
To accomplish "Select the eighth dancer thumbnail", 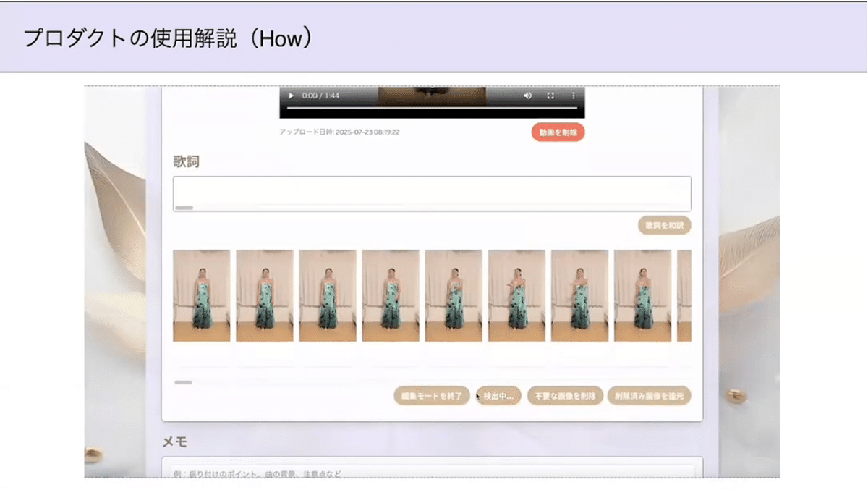I will (642, 295).
